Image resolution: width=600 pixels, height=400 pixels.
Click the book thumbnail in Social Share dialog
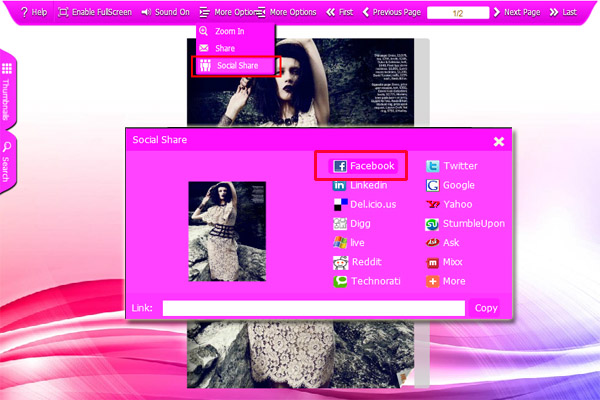click(227, 231)
